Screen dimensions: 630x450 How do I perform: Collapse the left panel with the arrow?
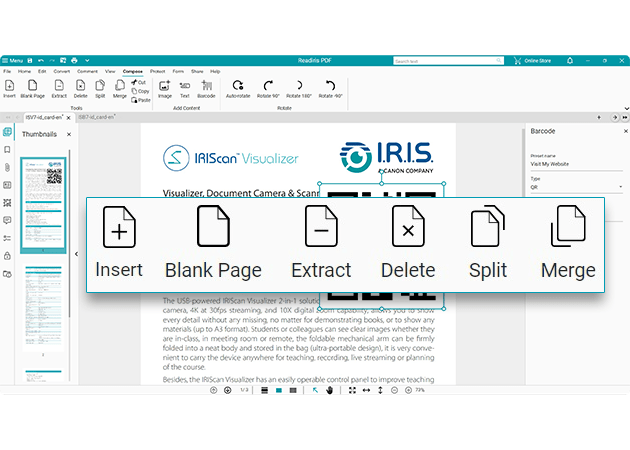[x=76, y=254]
